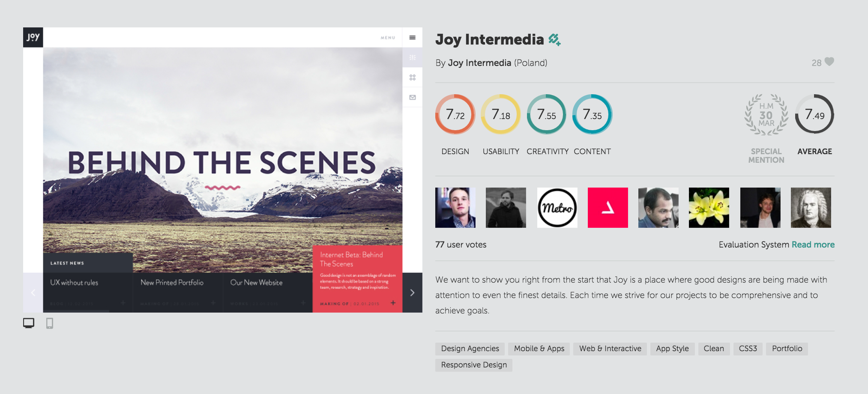Switch to mobile preview icon

[50, 323]
